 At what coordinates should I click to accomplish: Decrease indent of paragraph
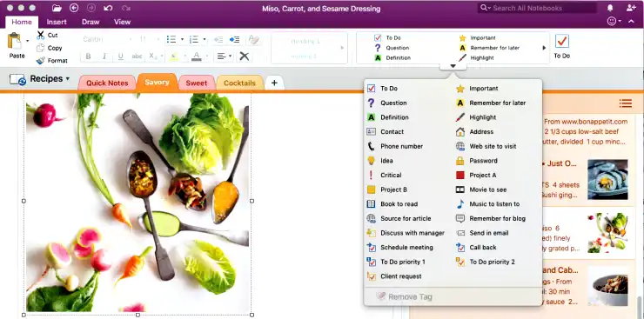click(x=218, y=40)
